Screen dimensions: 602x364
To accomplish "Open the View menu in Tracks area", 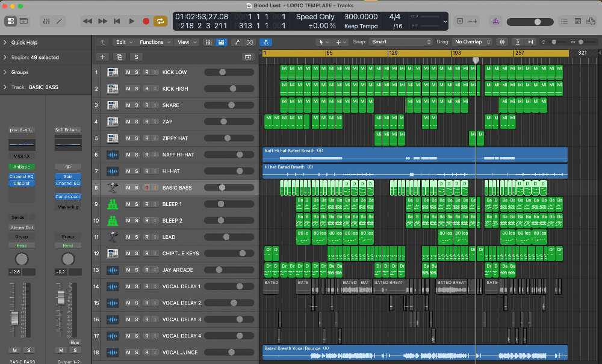I will pyautogui.click(x=187, y=42).
